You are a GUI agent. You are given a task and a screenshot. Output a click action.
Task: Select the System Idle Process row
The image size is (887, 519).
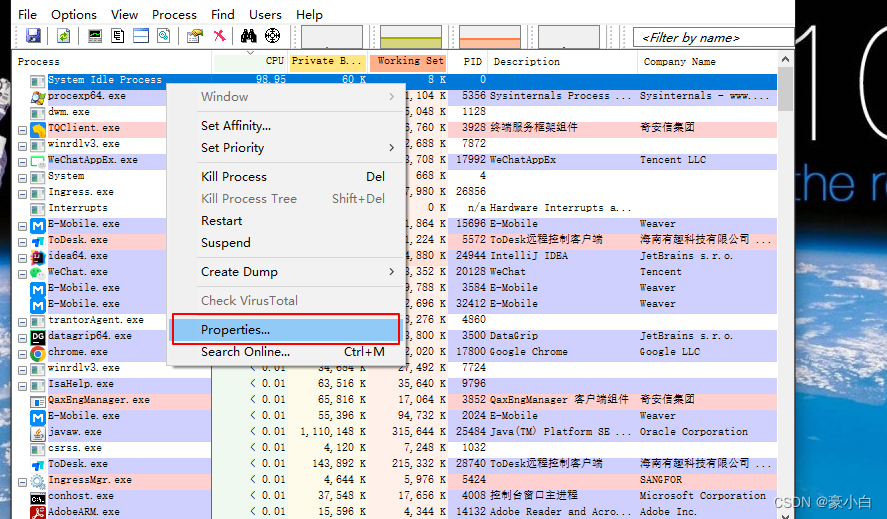coord(396,80)
